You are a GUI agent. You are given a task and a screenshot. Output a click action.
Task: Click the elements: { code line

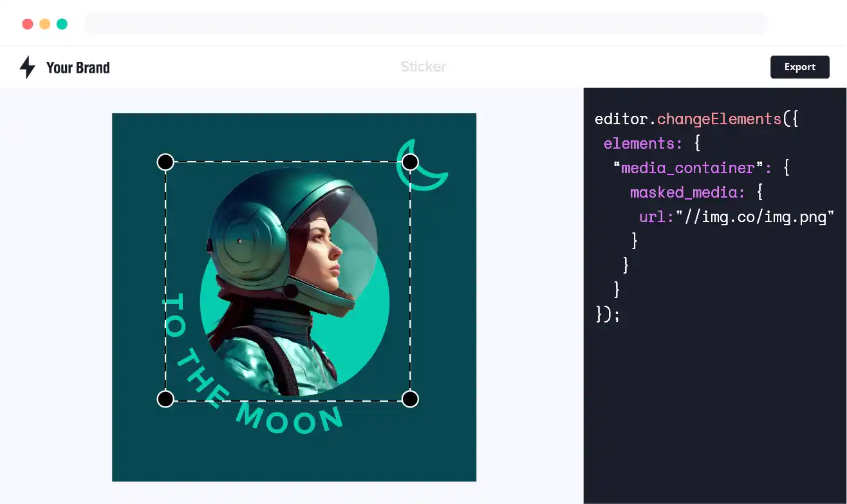(651, 143)
